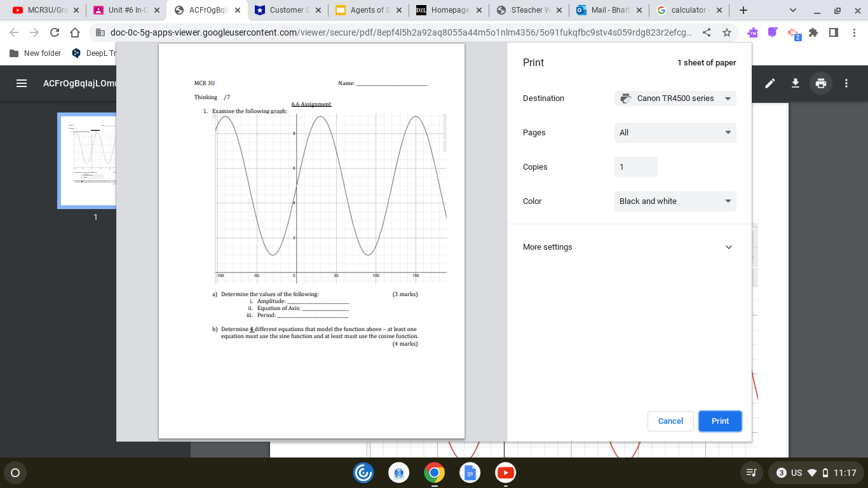Image resolution: width=868 pixels, height=488 pixels.
Task: Open the Color dropdown set to Black and white
Action: point(675,201)
